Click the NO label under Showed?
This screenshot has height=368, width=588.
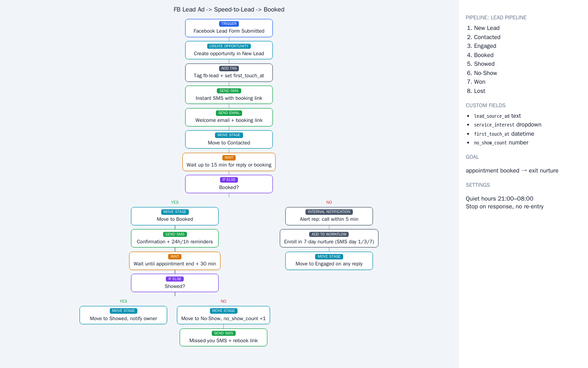tap(223, 301)
